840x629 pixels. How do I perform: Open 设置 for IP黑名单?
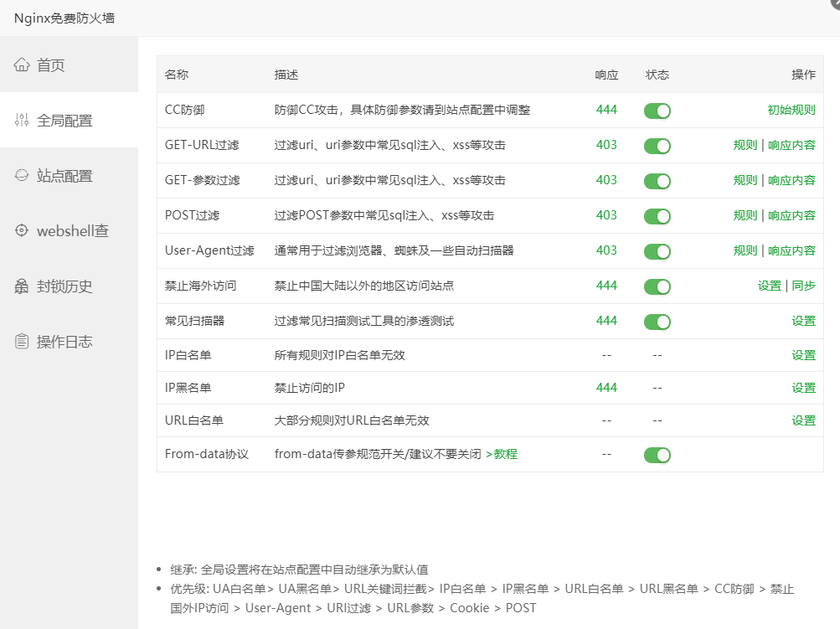[x=804, y=388]
